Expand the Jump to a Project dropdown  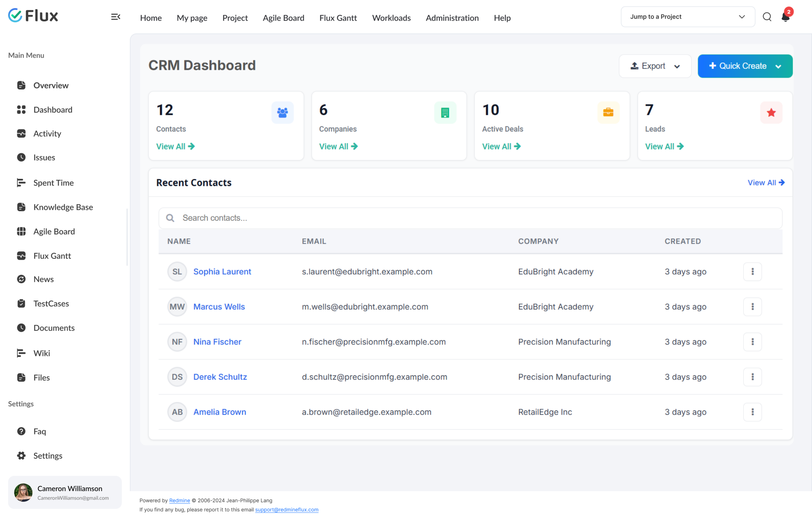[x=688, y=17]
